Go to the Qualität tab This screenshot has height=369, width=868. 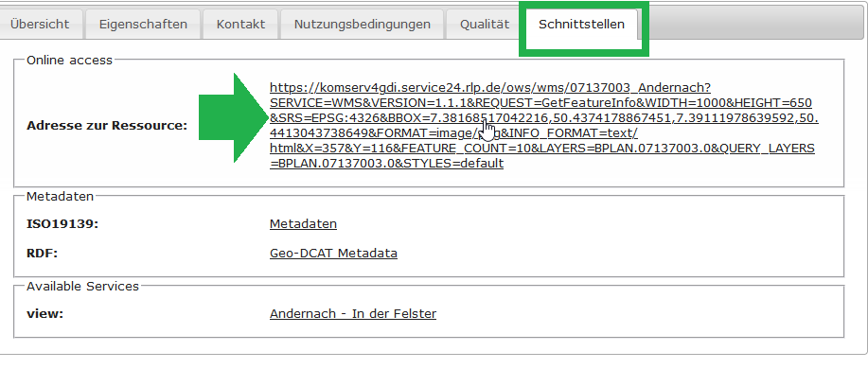485,25
